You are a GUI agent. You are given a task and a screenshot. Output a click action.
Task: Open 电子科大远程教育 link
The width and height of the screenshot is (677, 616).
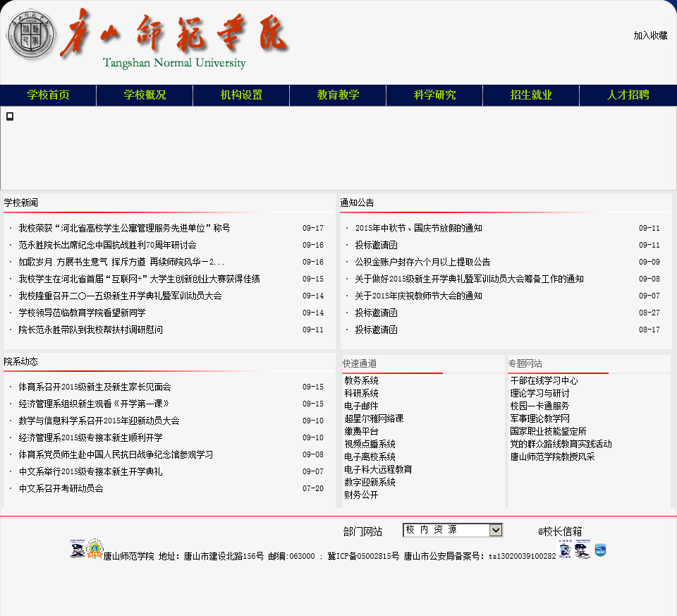[378, 469]
